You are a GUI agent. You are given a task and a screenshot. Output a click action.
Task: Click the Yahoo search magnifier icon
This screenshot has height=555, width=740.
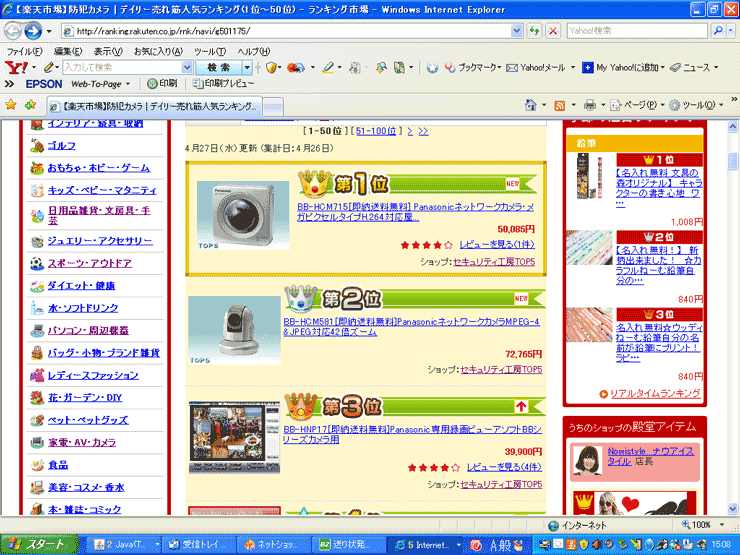pyautogui.click(x=718, y=31)
